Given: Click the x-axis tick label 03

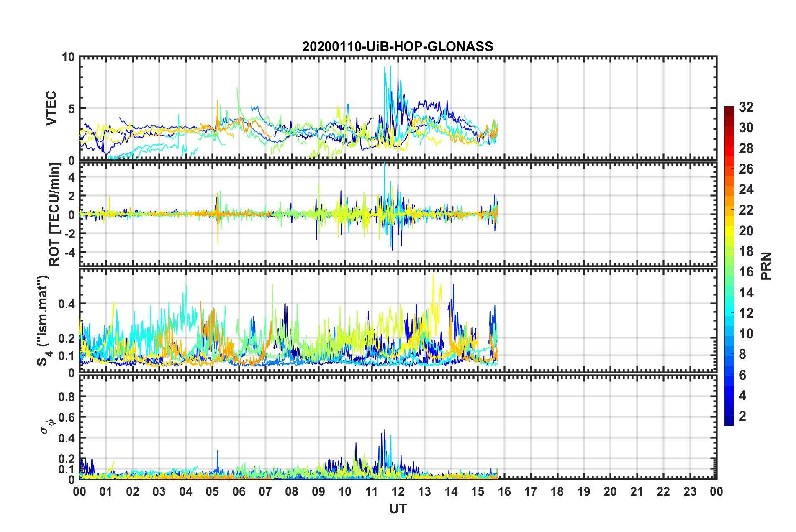Looking at the screenshot, I should pos(159,491).
